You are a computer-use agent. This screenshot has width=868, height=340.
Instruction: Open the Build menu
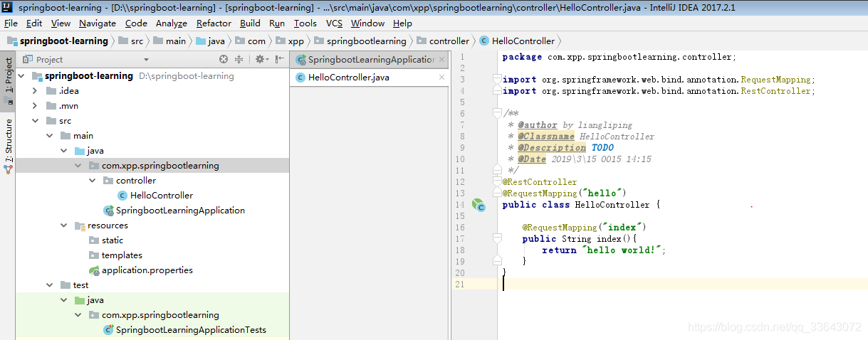pyautogui.click(x=250, y=23)
